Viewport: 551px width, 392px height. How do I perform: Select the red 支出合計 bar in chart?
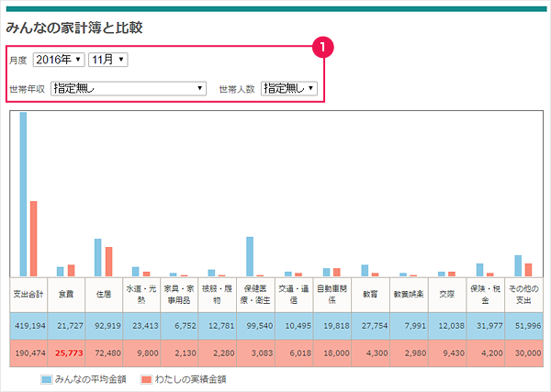coord(33,238)
